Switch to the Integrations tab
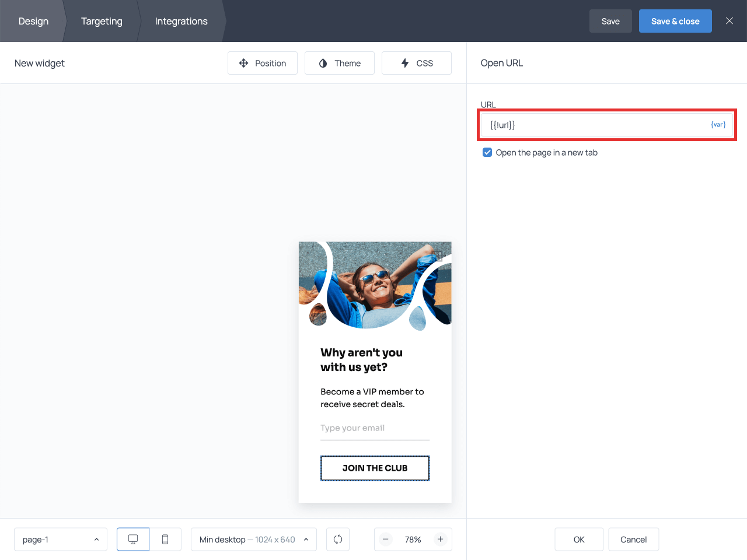This screenshot has height=560, width=747. click(181, 21)
